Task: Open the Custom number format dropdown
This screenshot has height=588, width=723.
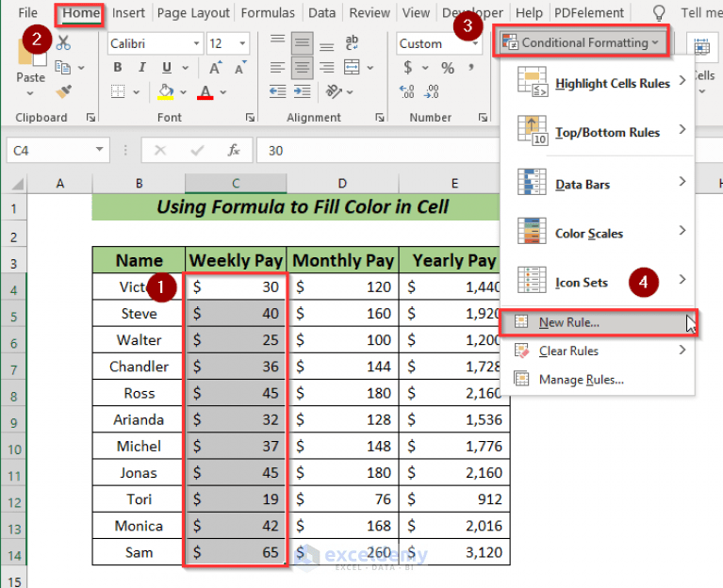Action: pos(475,43)
